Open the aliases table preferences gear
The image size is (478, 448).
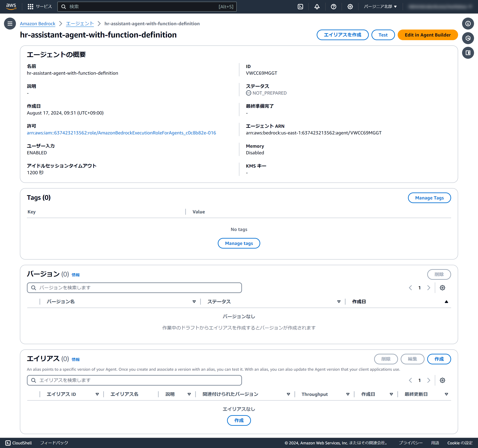pos(442,380)
